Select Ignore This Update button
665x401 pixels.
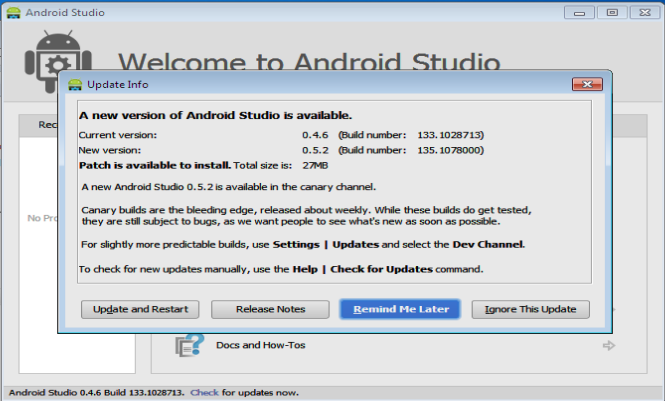coord(531,309)
